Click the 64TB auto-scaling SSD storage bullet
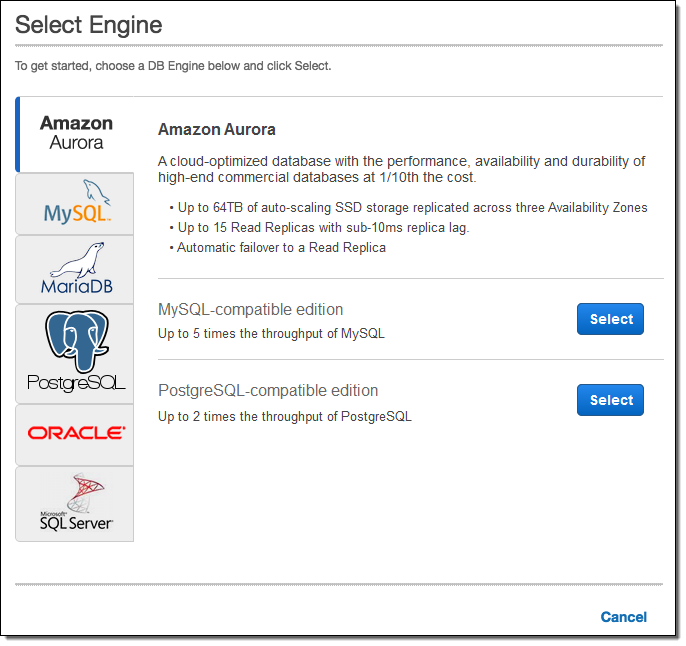 (x=411, y=208)
